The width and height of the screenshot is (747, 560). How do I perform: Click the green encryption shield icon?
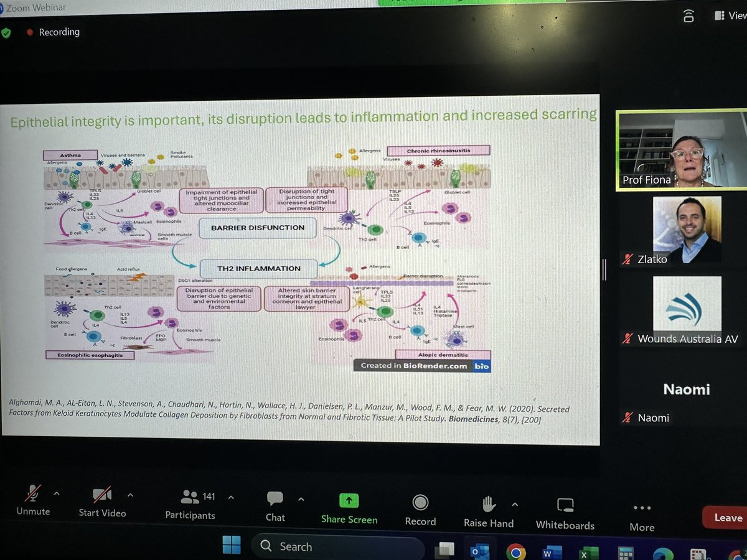point(6,33)
